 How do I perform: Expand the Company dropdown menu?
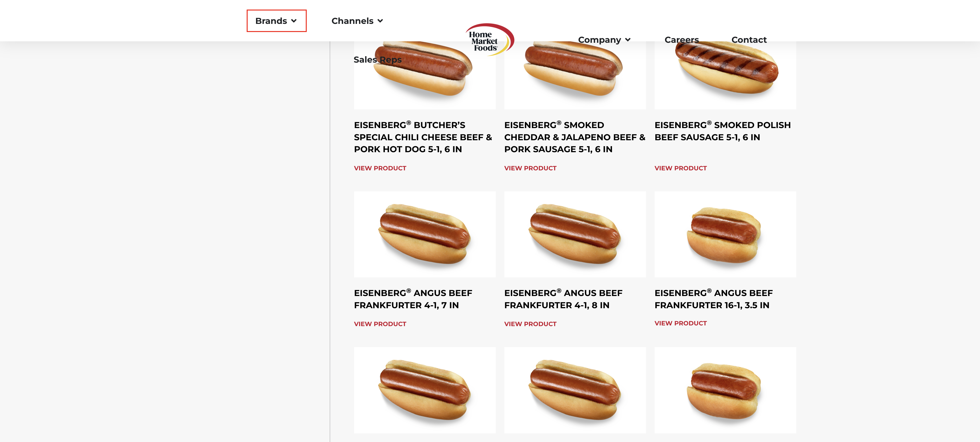(604, 40)
